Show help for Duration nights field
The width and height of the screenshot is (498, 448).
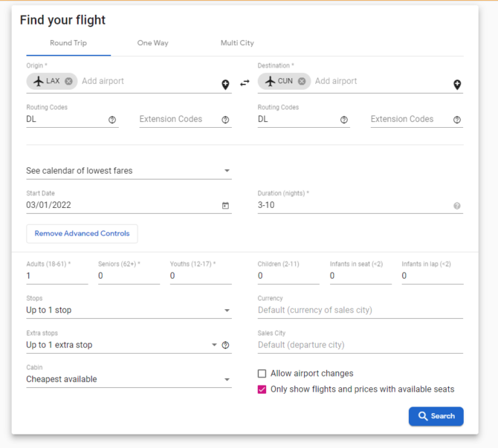(456, 206)
